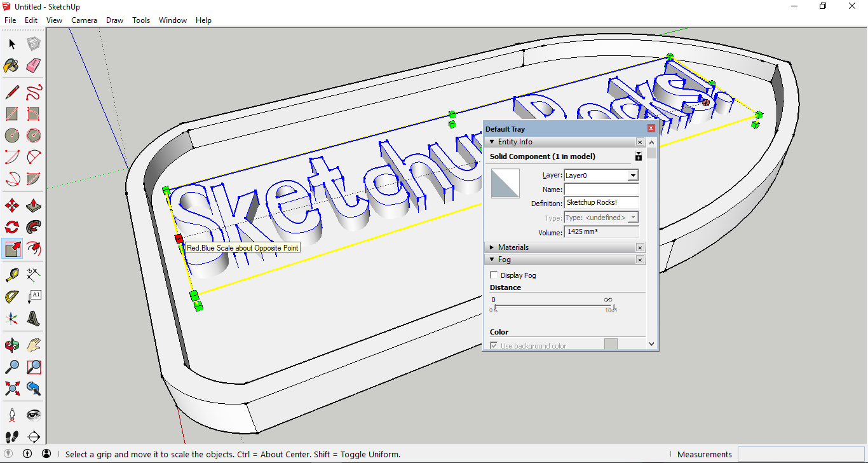Select the 3D Text tool
The height and width of the screenshot is (463, 868).
[34, 319]
